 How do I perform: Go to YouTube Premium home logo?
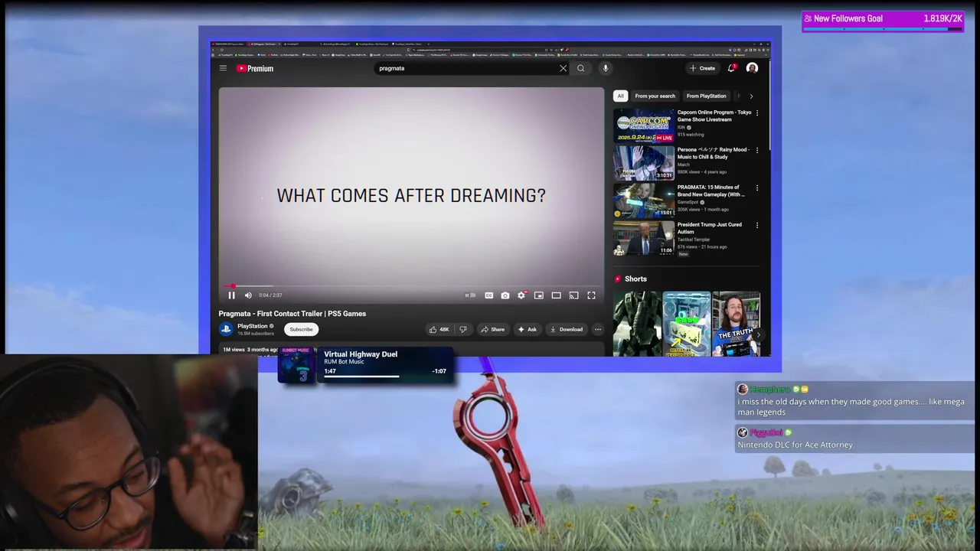tap(255, 68)
